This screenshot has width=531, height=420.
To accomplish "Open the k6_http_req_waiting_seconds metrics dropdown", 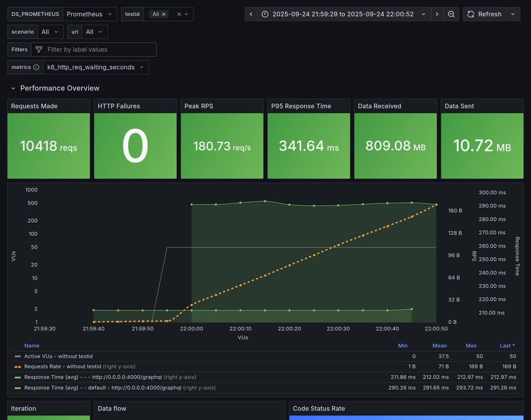I will [96, 67].
